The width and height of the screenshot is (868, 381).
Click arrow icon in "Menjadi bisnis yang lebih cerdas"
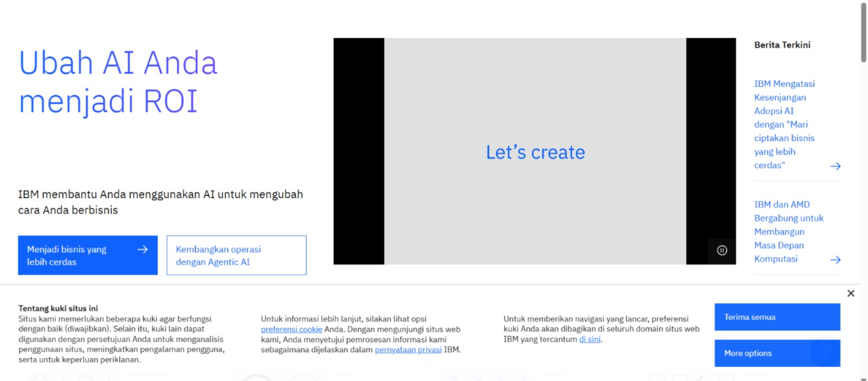143,250
